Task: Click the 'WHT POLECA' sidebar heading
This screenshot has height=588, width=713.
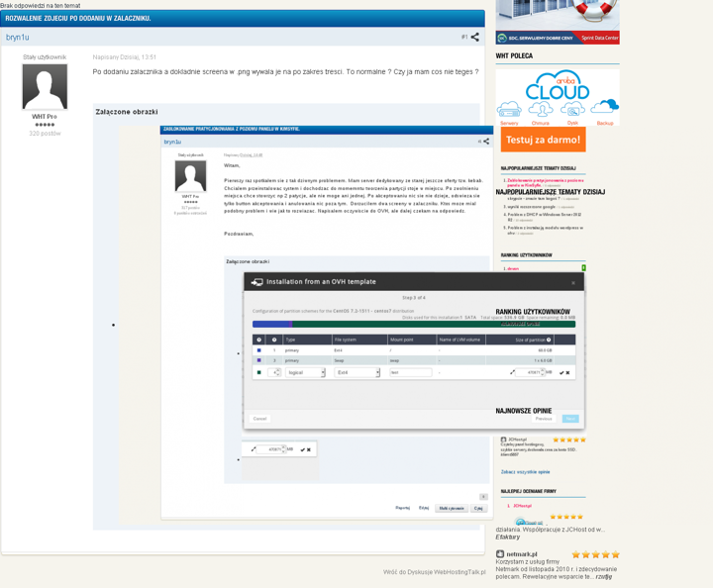Action: click(x=514, y=55)
